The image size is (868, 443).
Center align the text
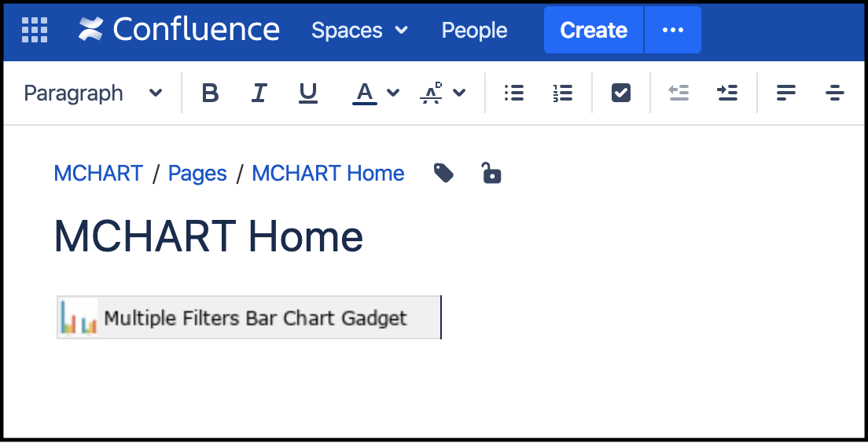tap(834, 93)
